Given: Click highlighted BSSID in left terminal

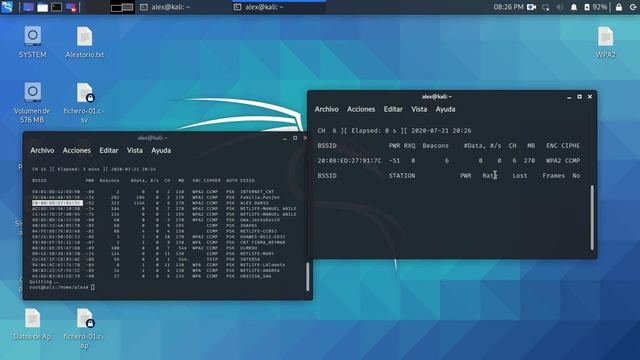Looking at the screenshot, I should pyautogui.click(x=57, y=203).
